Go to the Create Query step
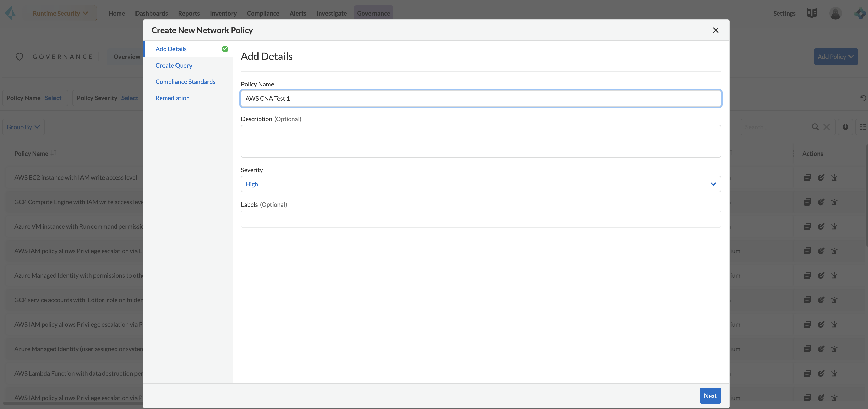The height and width of the screenshot is (409, 868). pos(174,65)
